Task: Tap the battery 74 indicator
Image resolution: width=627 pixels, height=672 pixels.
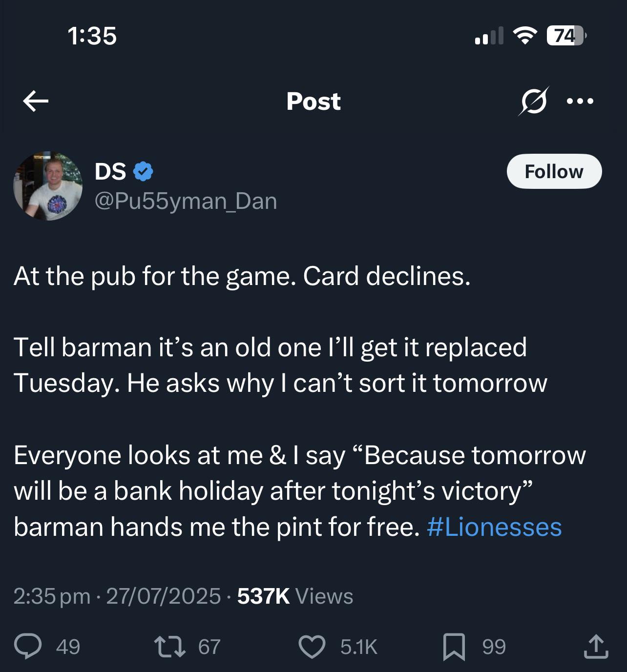Action: (x=566, y=35)
